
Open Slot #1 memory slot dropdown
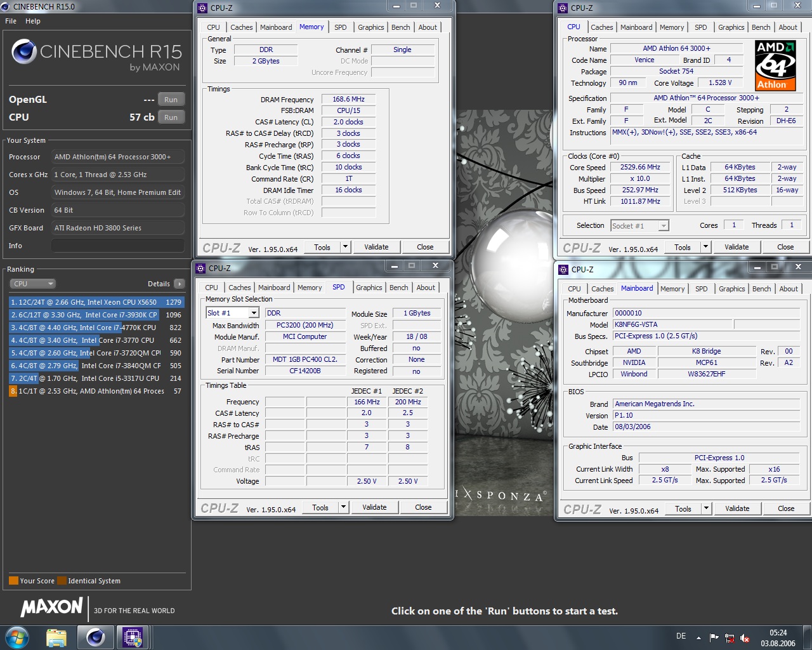click(x=232, y=313)
